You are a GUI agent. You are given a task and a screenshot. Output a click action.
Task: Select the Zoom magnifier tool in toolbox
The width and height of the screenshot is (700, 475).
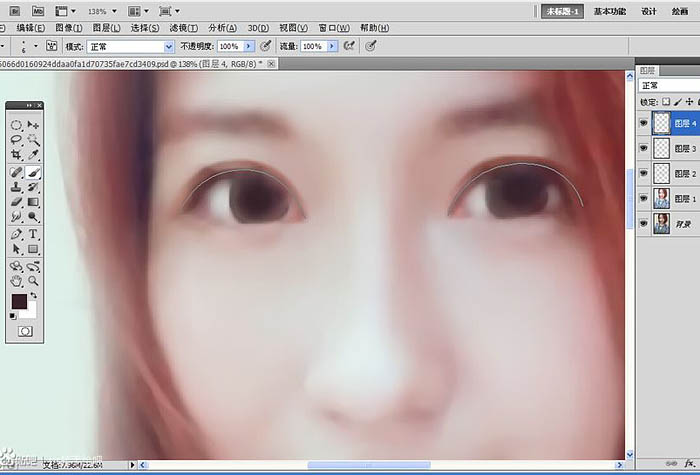pyautogui.click(x=33, y=281)
